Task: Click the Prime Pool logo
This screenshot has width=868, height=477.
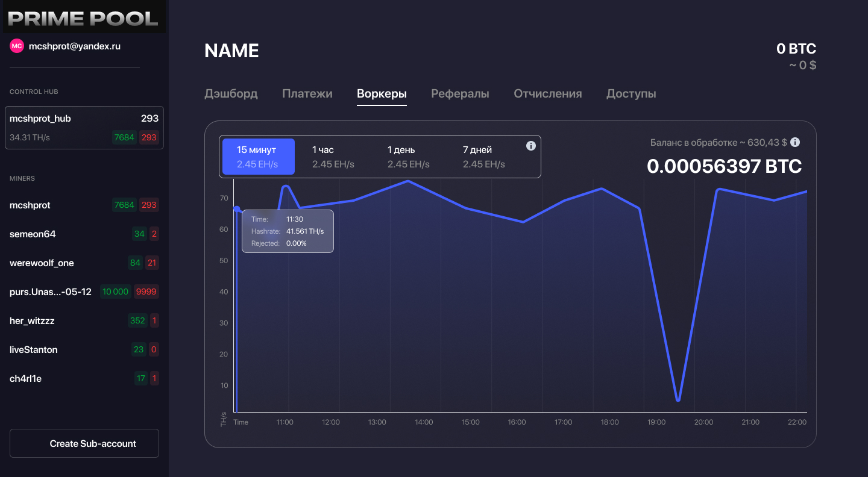Action: click(84, 16)
